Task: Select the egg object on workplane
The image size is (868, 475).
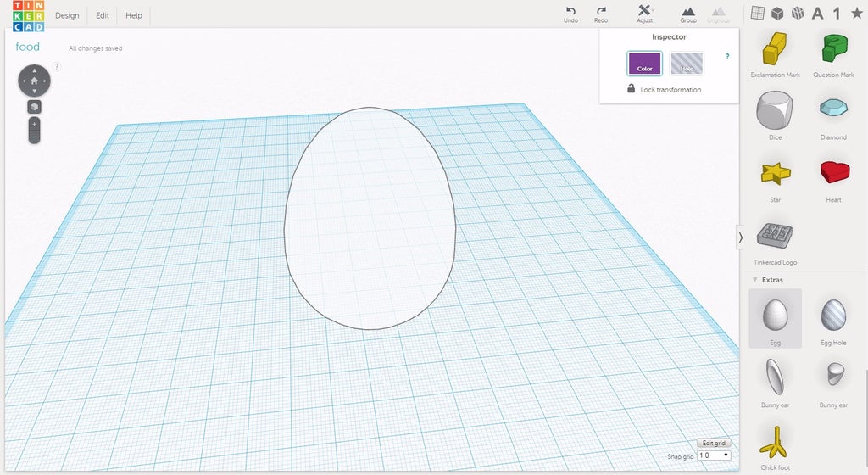Action: point(370,218)
